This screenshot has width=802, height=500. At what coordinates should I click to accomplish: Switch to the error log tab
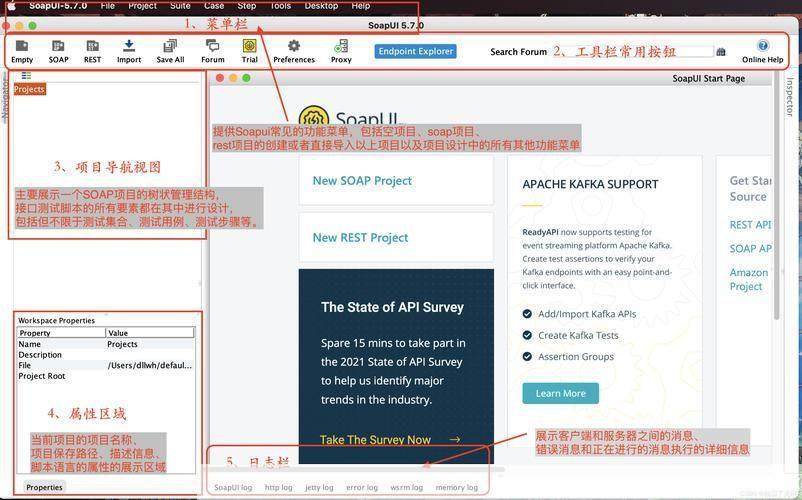(362, 487)
